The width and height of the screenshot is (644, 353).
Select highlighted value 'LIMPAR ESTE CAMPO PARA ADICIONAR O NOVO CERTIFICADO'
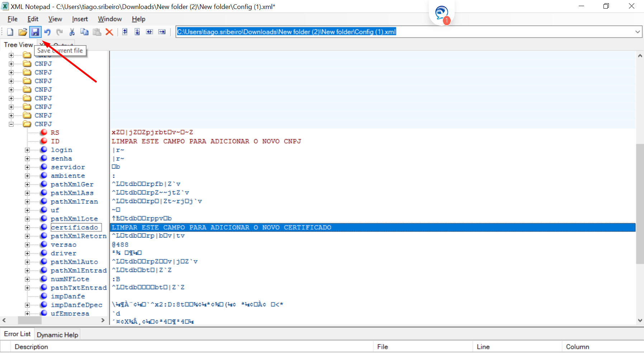click(x=373, y=227)
